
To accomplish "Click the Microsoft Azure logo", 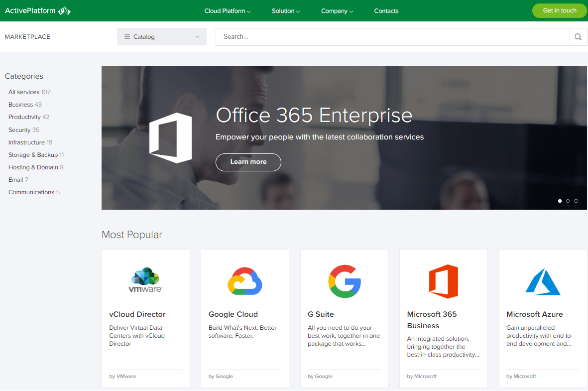I will 543,281.
